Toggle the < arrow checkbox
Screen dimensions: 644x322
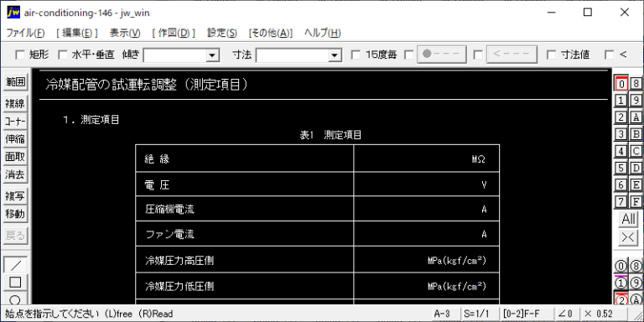click(x=610, y=55)
